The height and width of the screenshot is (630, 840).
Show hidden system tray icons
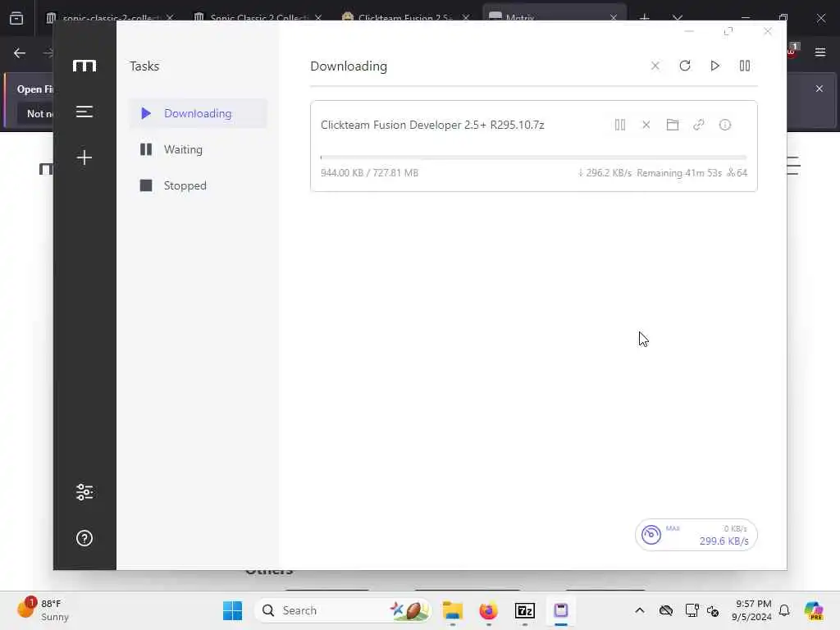point(640,610)
